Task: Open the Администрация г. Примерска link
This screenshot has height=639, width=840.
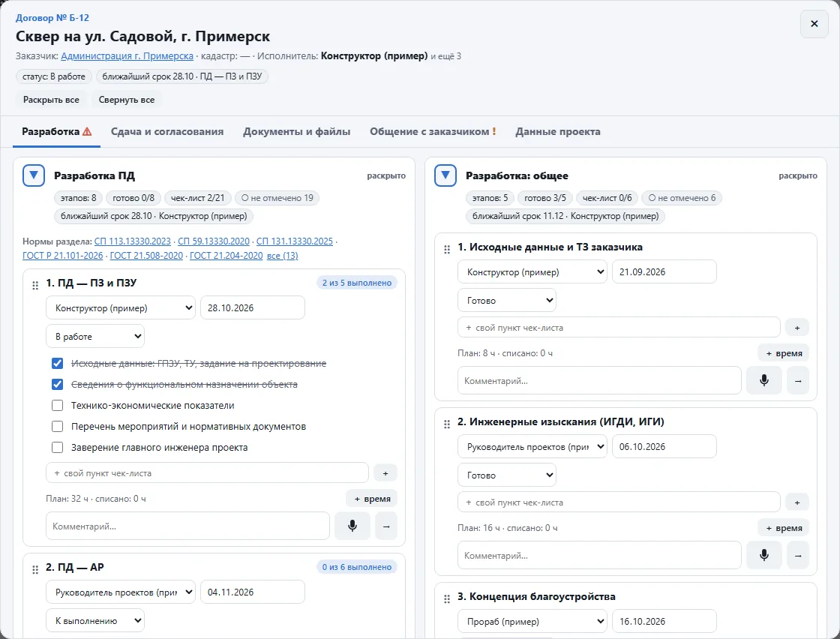Action: point(127,55)
